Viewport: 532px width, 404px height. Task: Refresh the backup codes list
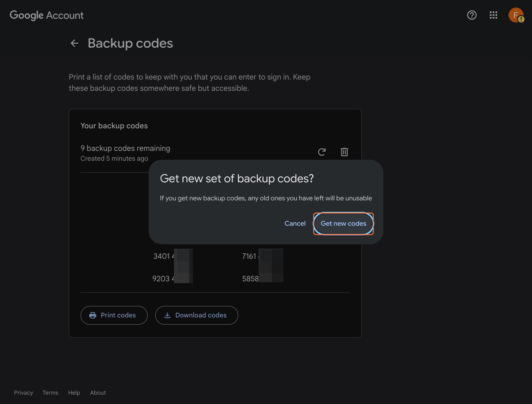(322, 152)
